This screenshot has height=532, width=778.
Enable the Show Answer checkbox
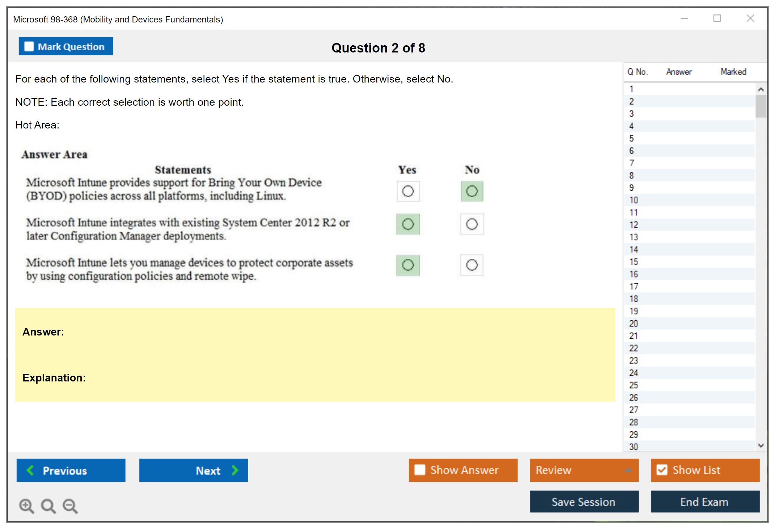(420, 470)
